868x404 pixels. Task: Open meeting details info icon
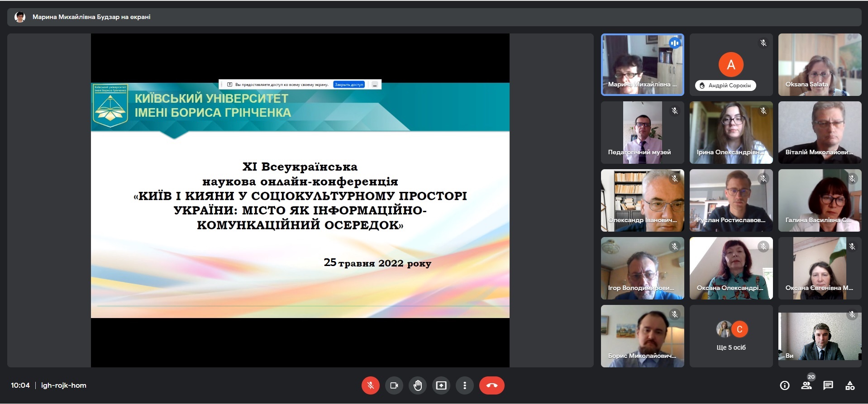pyautogui.click(x=785, y=385)
